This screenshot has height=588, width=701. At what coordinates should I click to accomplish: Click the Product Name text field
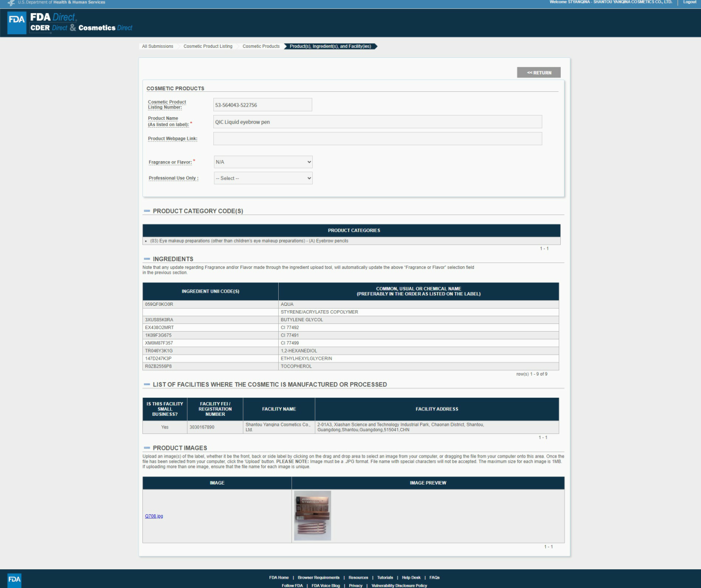tap(377, 122)
